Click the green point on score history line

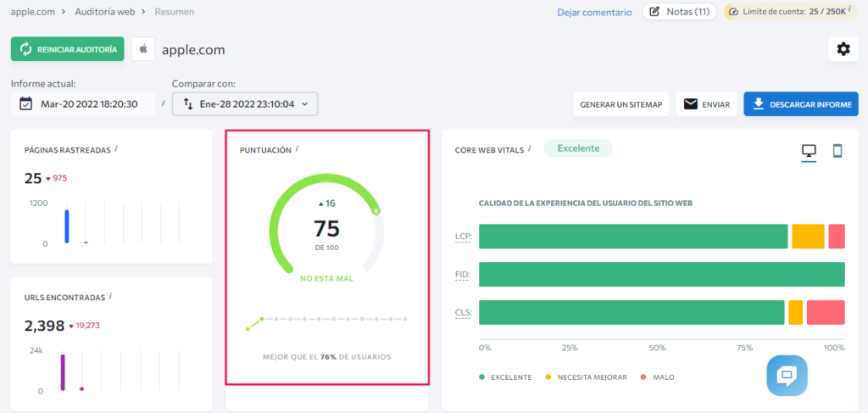[262, 319]
